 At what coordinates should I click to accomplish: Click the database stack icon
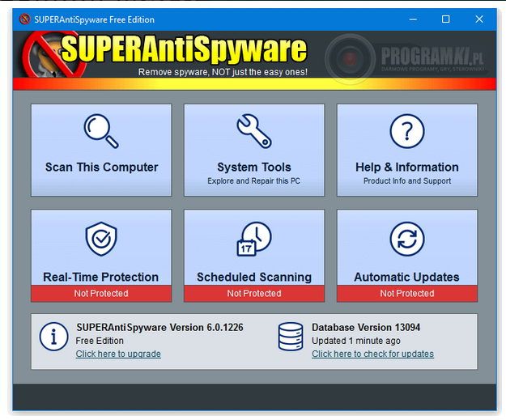point(291,337)
